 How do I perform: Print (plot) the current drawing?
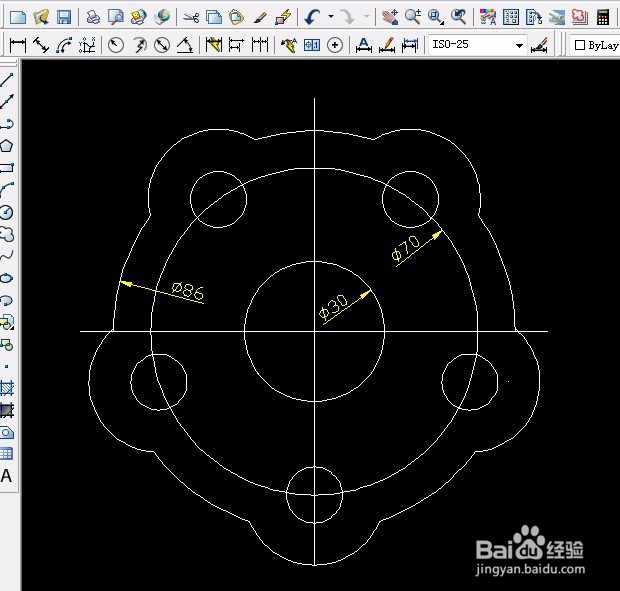tap(93, 17)
